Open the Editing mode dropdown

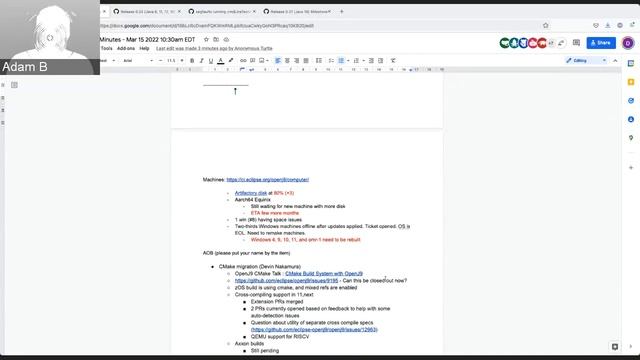(586, 60)
